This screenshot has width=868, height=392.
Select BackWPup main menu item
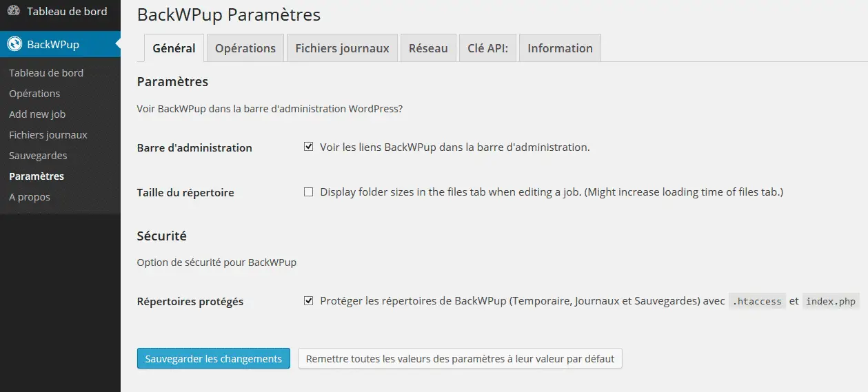point(60,44)
